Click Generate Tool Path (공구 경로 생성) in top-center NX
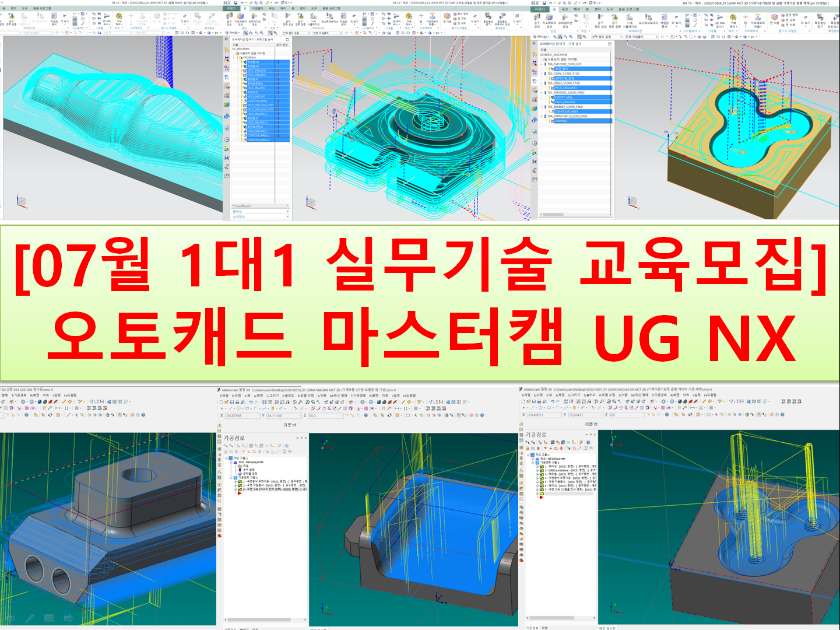 tap(289, 19)
